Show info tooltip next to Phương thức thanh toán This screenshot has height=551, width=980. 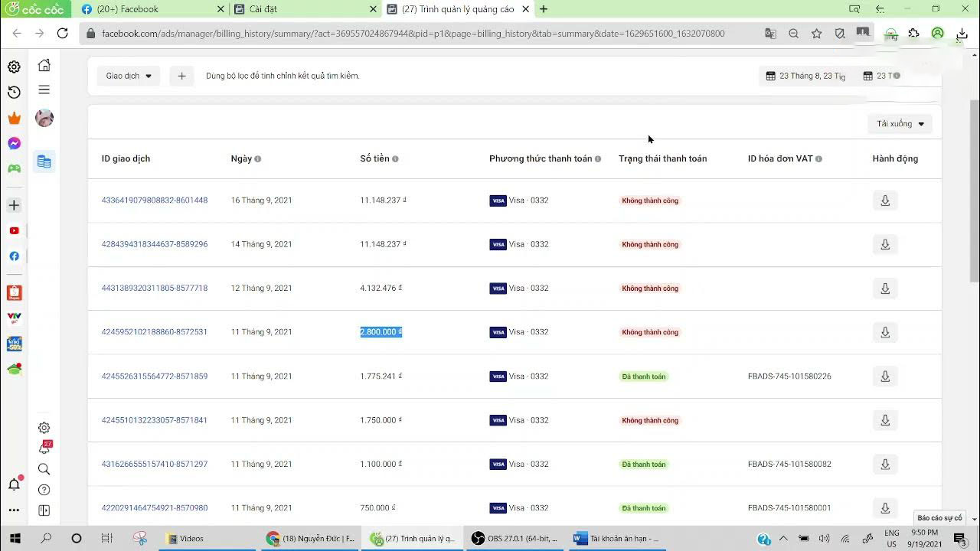pyautogui.click(x=598, y=159)
